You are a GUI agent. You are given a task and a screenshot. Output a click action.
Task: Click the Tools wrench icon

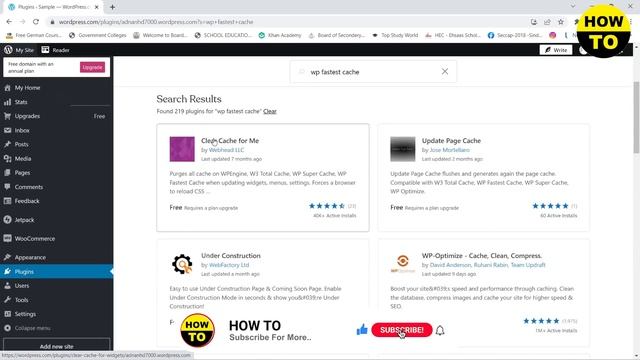[7, 300]
